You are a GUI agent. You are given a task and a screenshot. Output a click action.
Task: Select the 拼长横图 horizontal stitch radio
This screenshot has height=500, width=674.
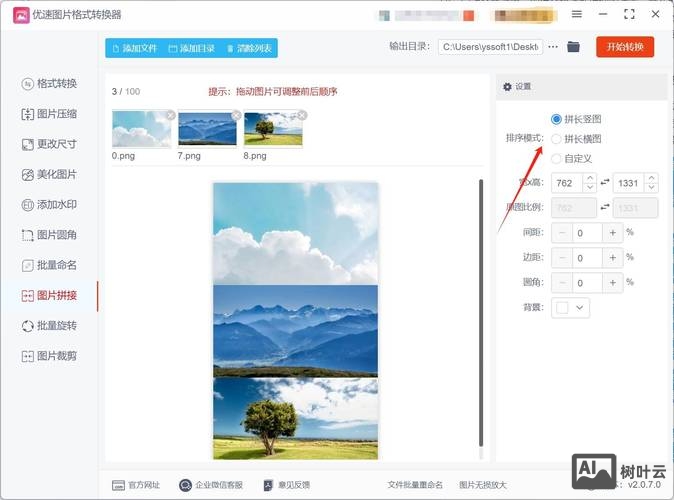point(556,139)
